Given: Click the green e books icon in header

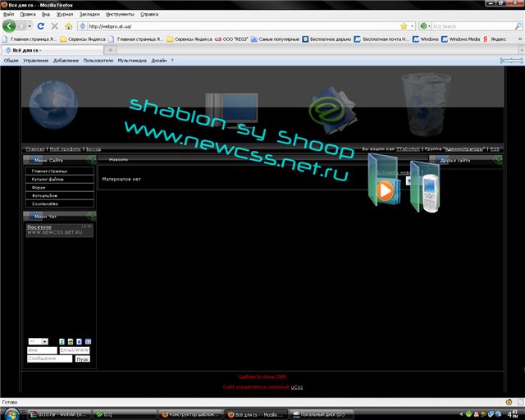Looking at the screenshot, I should point(332,111).
